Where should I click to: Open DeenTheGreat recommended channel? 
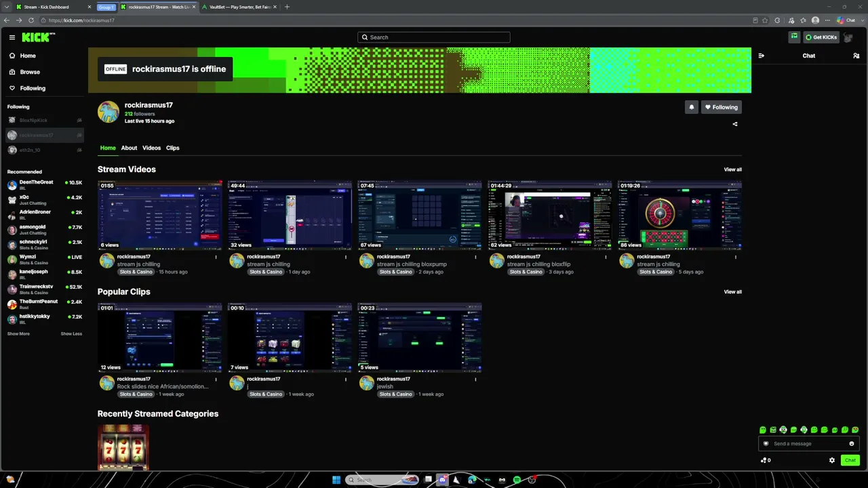[45, 184]
